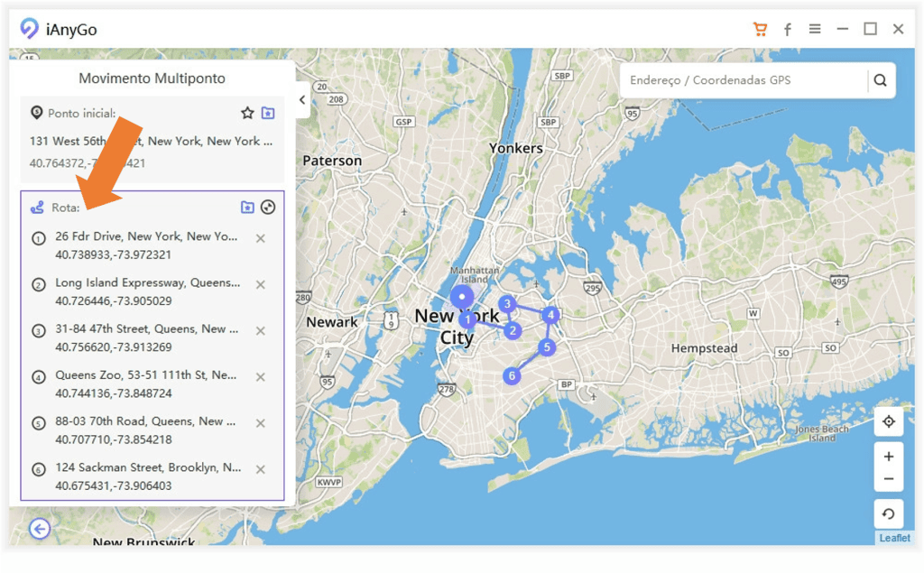Remove Queens Zoo waypoint
Image resolution: width=924 pixels, height=573 pixels.
pyautogui.click(x=261, y=376)
